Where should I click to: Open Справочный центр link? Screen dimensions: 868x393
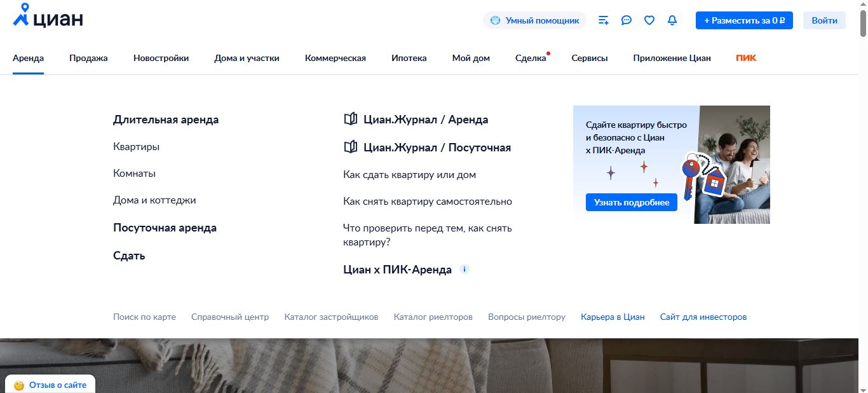pyautogui.click(x=230, y=317)
